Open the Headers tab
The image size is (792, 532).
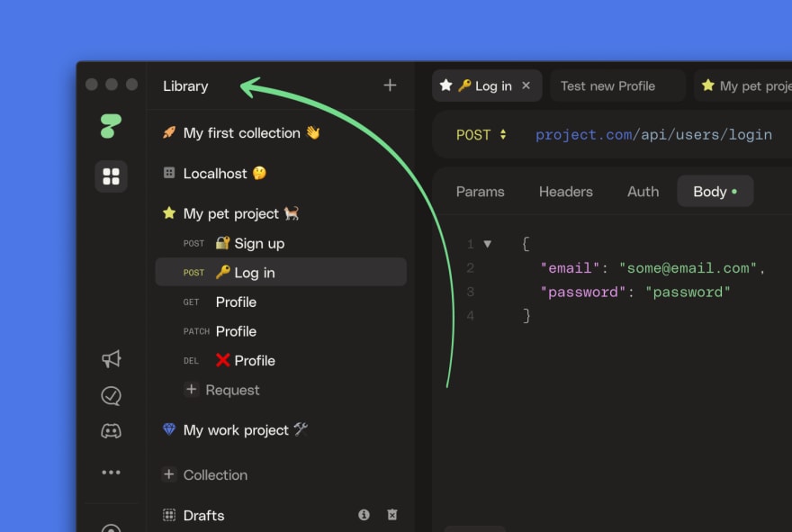point(566,192)
